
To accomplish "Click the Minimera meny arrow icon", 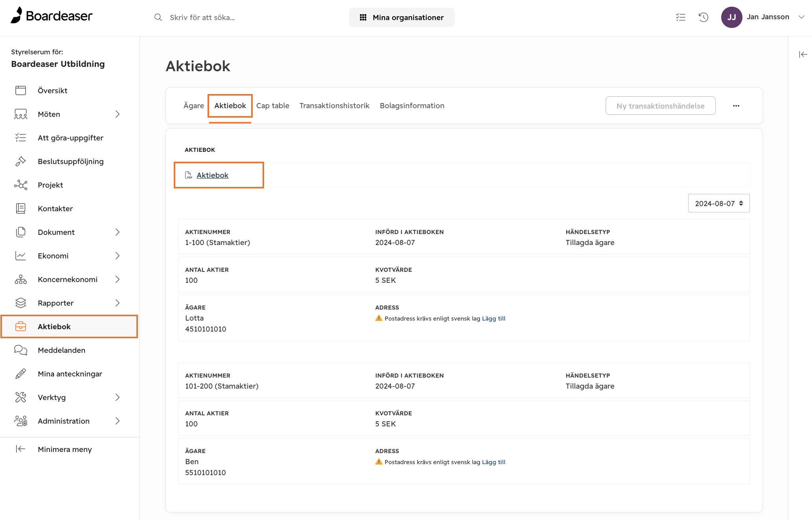I will tap(21, 449).
